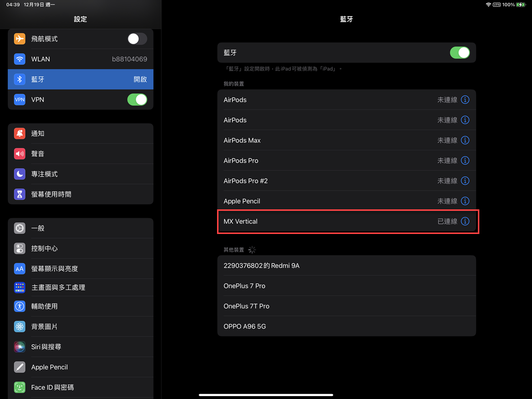Open info for first AirPods device
Image resolution: width=532 pixels, height=399 pixels.
point(465,100)
